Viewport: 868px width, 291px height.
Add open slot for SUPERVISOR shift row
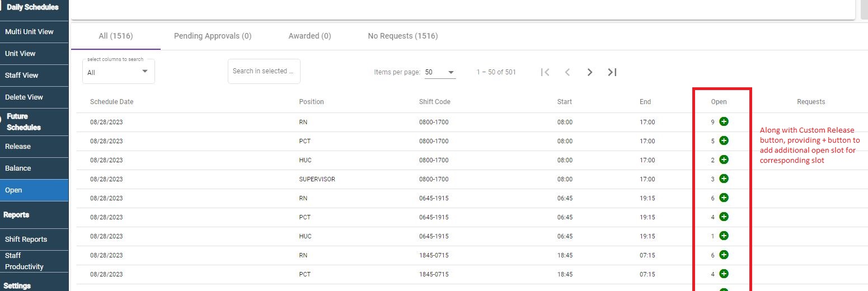[724, 179]
